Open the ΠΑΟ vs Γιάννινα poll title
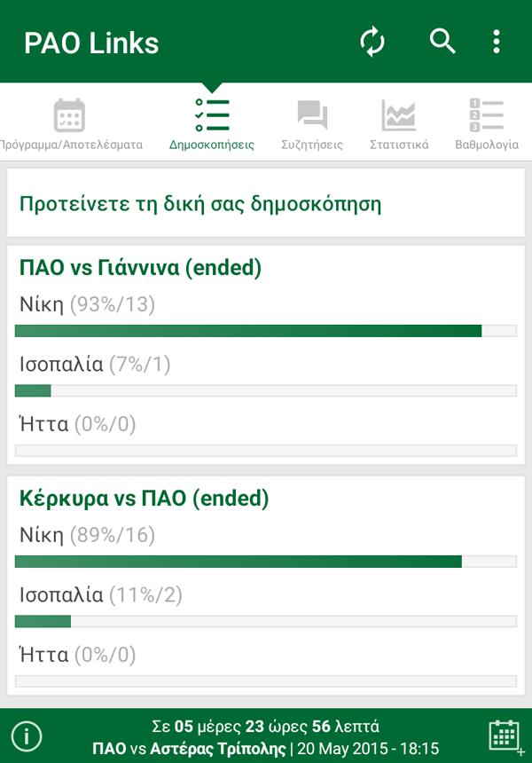Screen dimensions: 532x763 coord(141,267)
